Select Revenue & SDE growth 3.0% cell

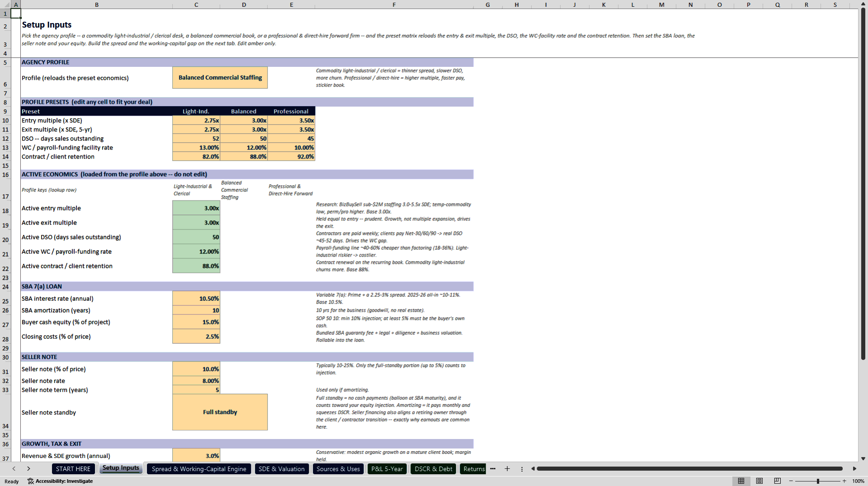click(x=196, y=456)
